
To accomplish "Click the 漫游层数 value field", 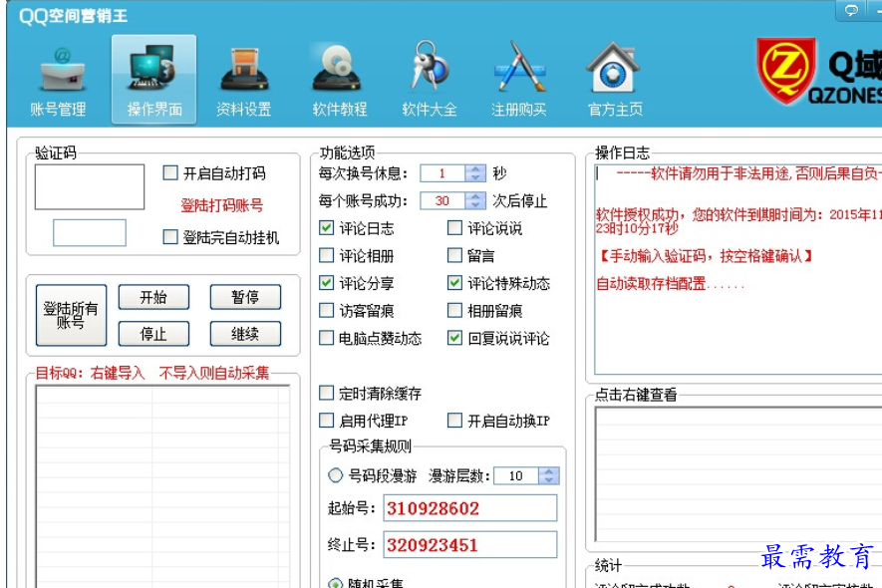I will point(516,476).
